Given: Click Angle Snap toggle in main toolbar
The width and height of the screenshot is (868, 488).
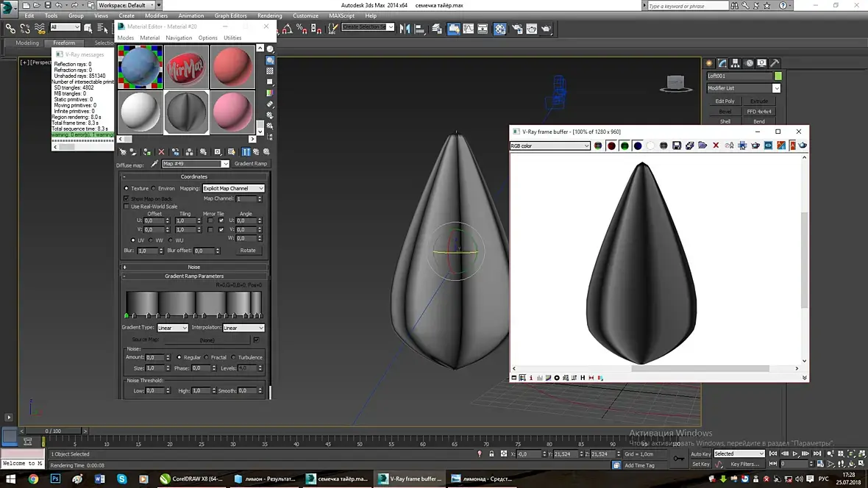Looking at the screenshot, I should [x=288, y=29].
